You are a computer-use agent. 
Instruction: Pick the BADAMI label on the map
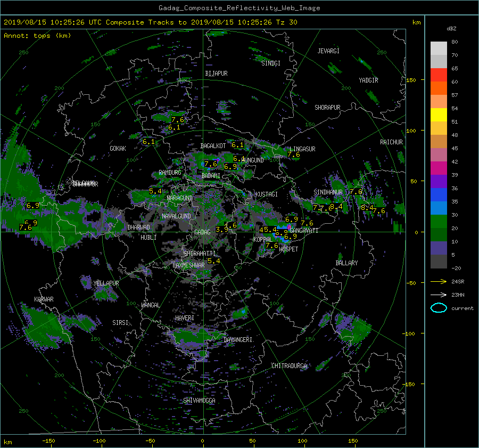[211, 176]
